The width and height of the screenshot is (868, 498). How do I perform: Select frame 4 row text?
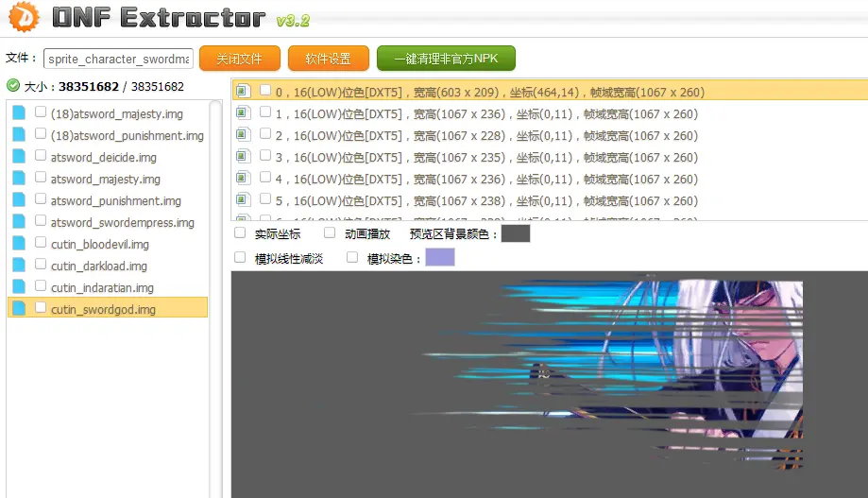point(486,179)
